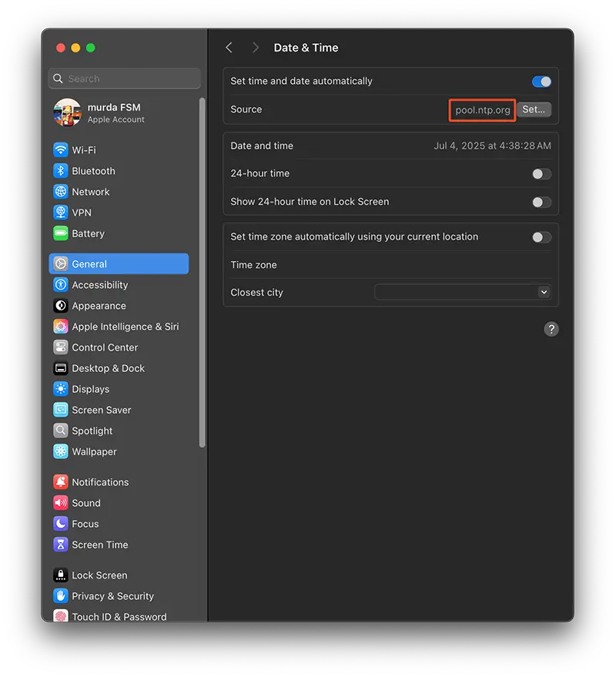
Task: Select the Displays label in the sidebar
Action: (x=90, y=390)
